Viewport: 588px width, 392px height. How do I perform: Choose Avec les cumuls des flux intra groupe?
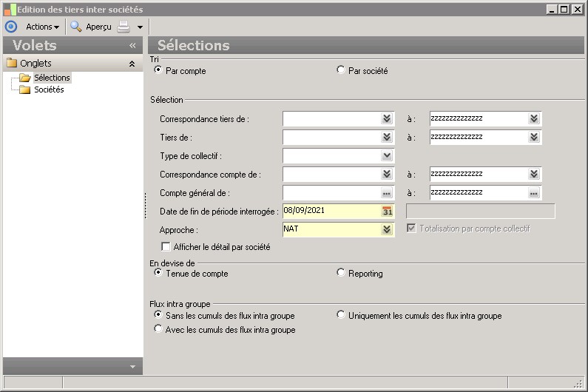[158, 329]
